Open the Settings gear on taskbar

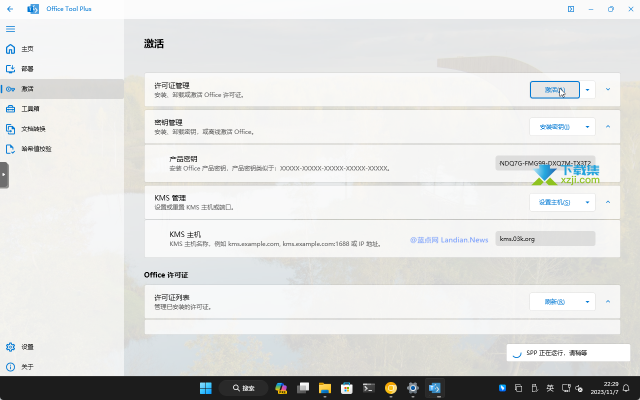click(413, 388)
